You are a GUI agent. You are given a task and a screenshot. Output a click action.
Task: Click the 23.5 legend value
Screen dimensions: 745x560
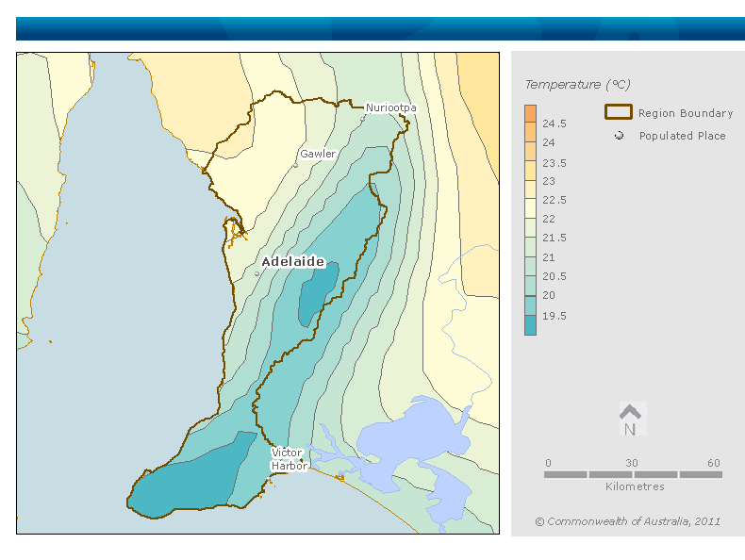[x=554, y=163]
